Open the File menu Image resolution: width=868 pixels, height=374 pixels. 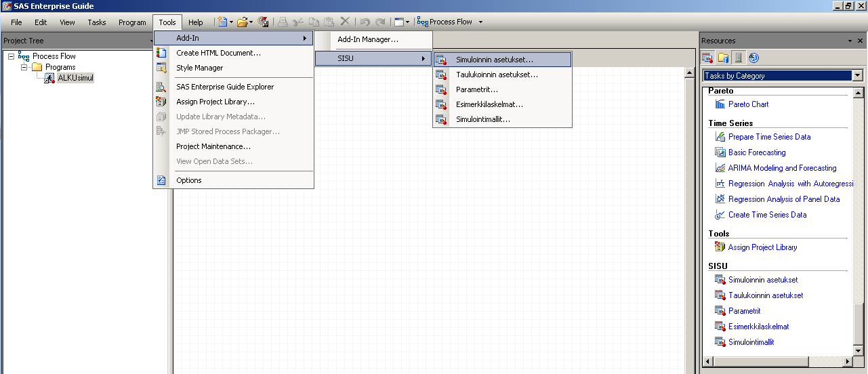click(16, 22)
